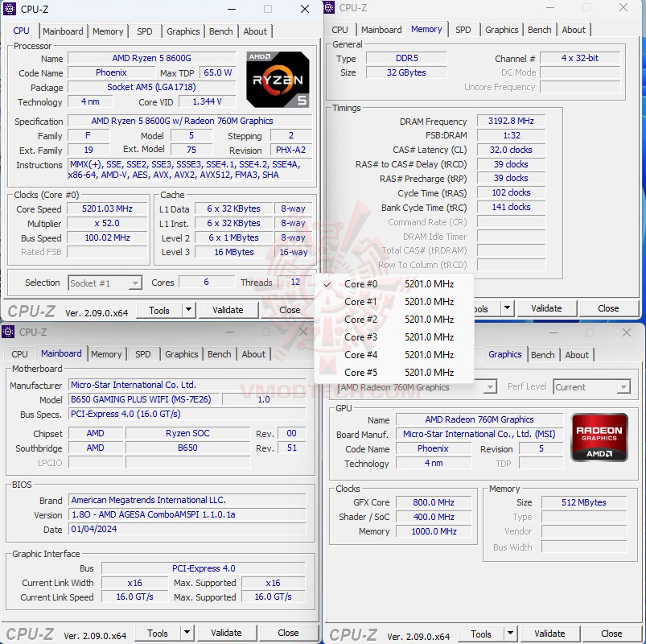Select Core #1 in the core clock menu

(x=394, y=302)
